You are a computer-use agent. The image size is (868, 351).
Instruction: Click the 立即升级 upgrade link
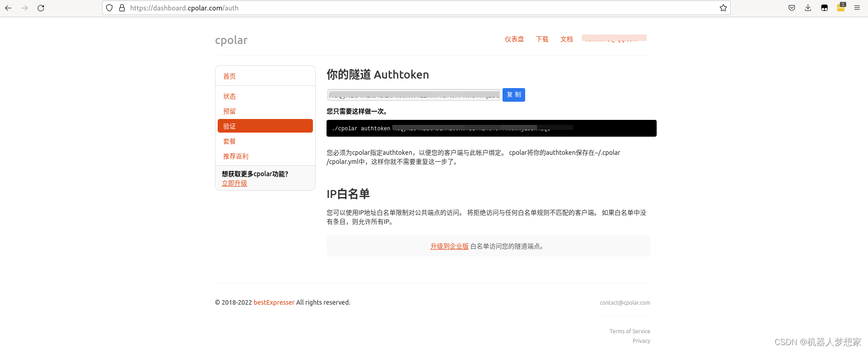(234, 183)
